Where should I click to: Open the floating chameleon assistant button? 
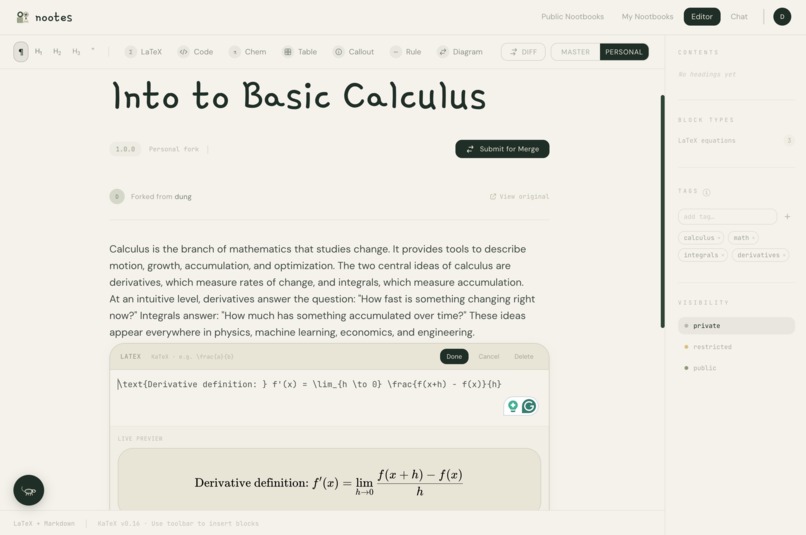(x=29, y=490)
